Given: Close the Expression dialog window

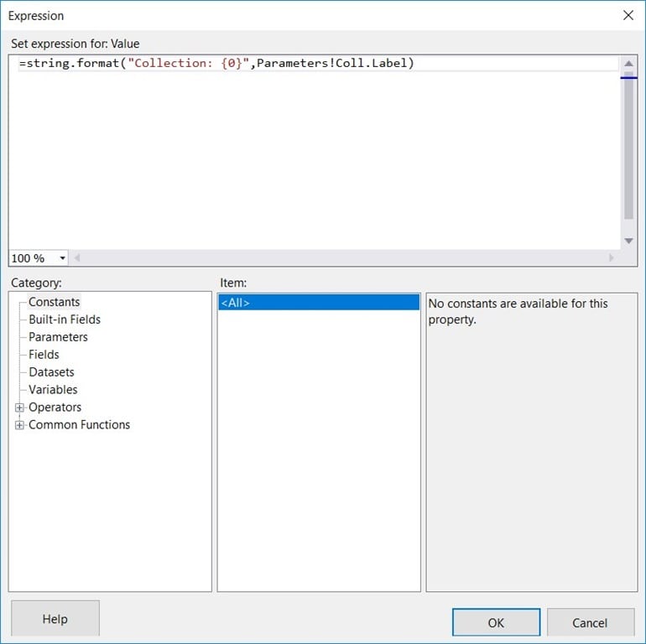Looking at the screenshot, I should tap(628, 16).
